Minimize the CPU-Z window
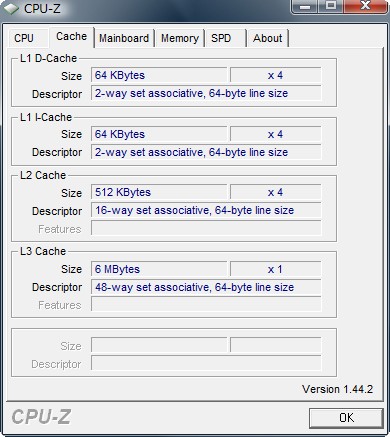The height and width of the screenshot is (437, 390). click(x=305, y=6)
